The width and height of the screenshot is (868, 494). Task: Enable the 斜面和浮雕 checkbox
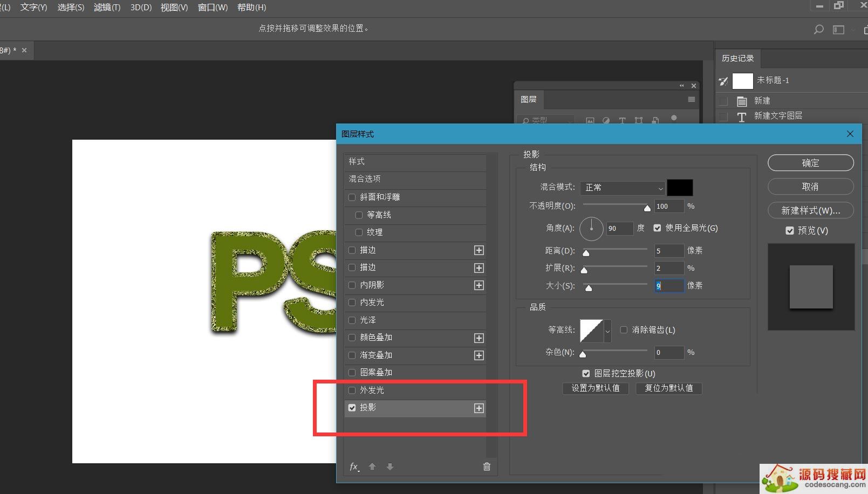tap(352, 197)
